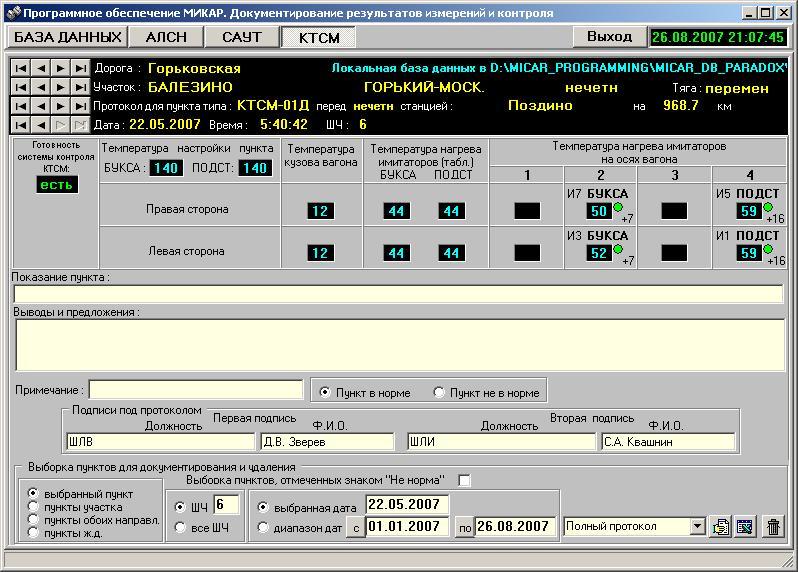The height and width of the screenshot is (572, 798).
Task: Jump to last record in Участок row
Action: [x=80, y=87]
